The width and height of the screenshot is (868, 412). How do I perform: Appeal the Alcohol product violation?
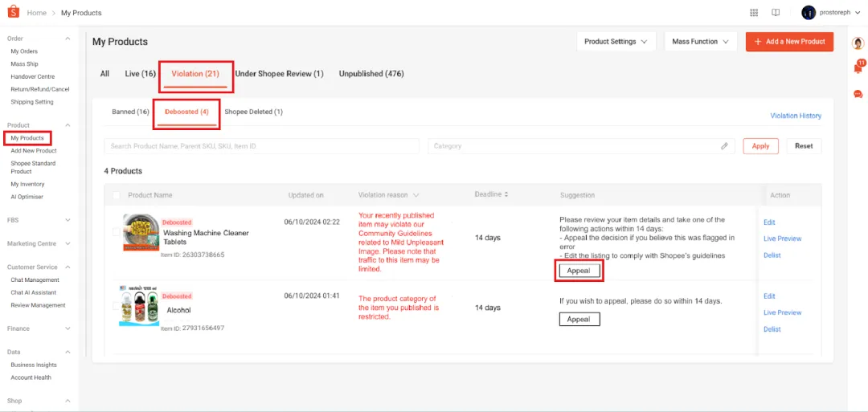pos(579,319)
